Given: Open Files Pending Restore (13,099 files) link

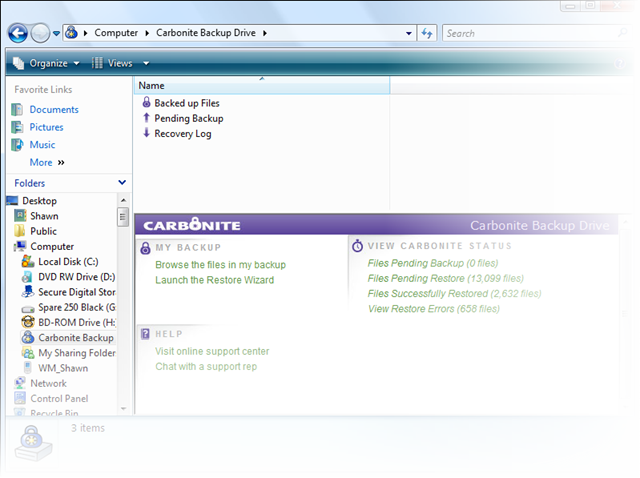Looking at the screenshot, I should 445,279.
